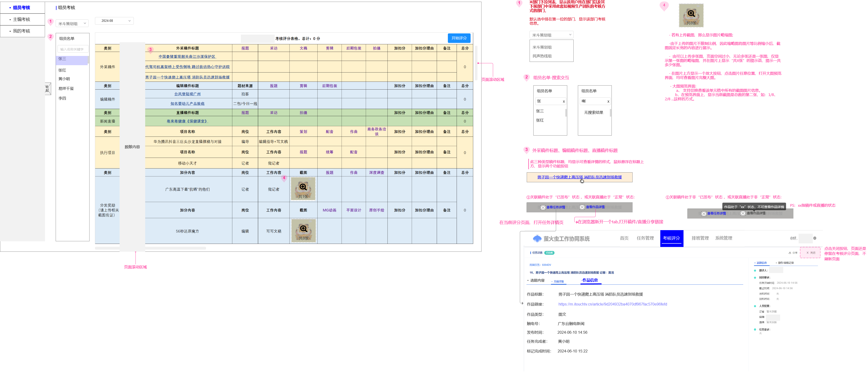Image resolution: width=868 pixels, height=374 pixels.
Task: Click the 开始评分 button
Action: click(459, 38)
